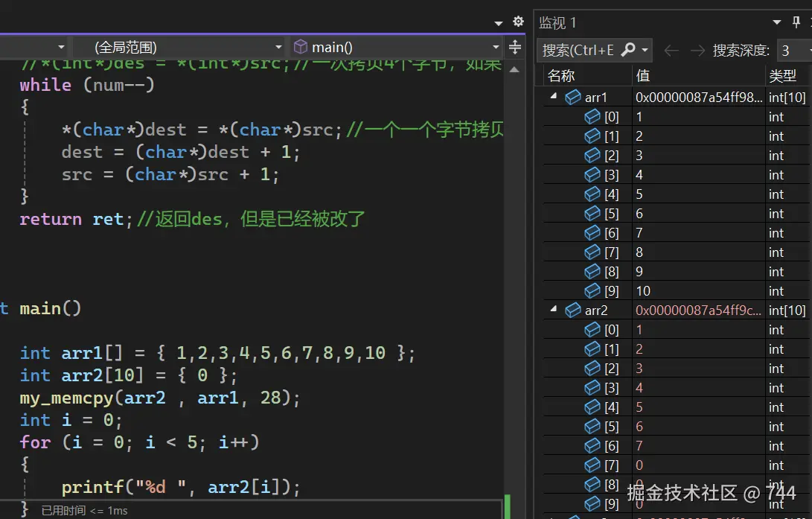Click the search magnifier icon in watch panel

630,49
